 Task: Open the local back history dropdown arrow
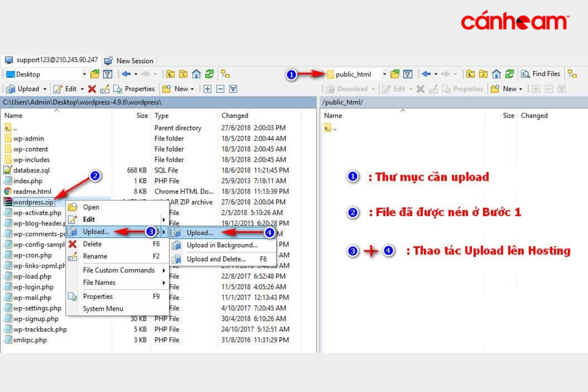click(135, 74)
